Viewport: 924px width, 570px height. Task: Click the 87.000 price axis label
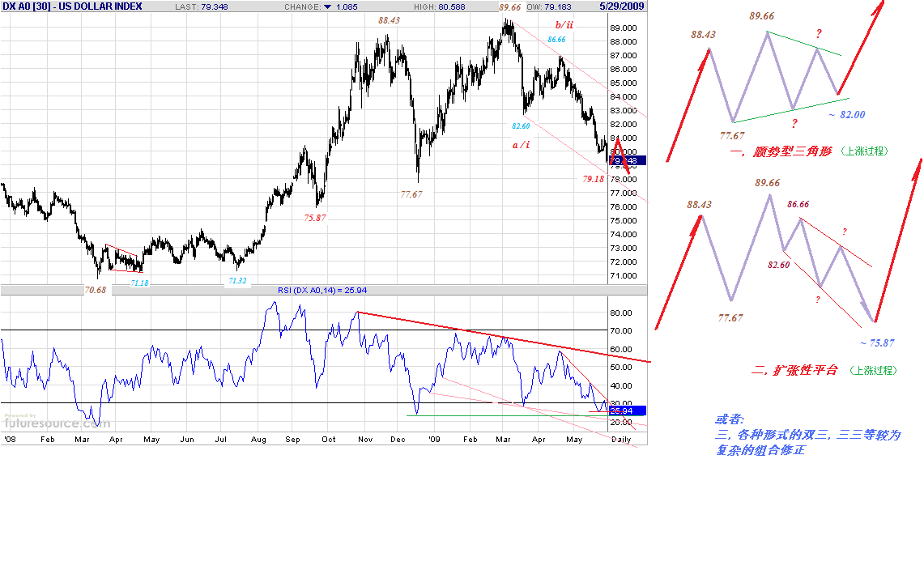(624, 55)
